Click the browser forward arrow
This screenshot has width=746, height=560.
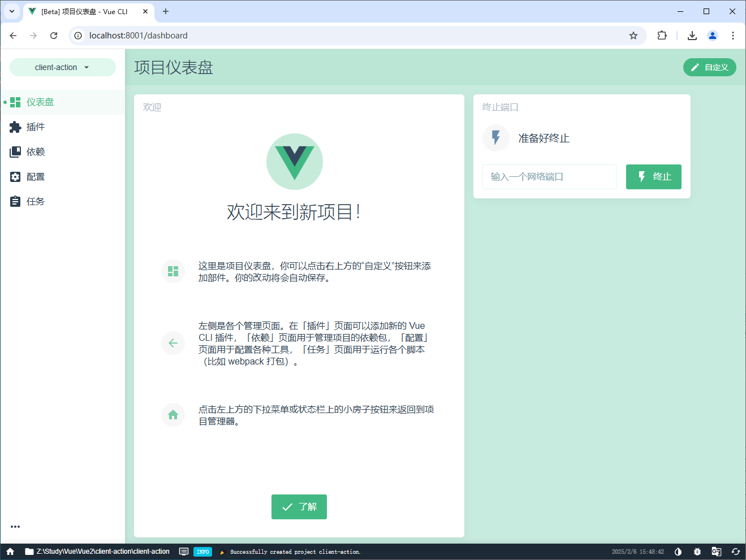pos(33,36)
